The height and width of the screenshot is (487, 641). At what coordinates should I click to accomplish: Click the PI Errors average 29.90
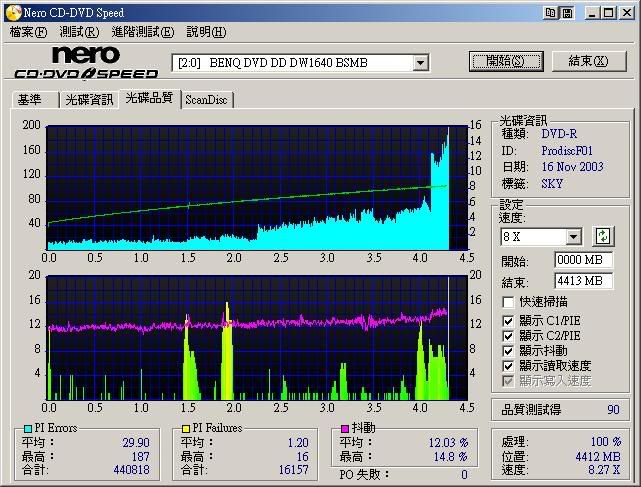(136, 443)
